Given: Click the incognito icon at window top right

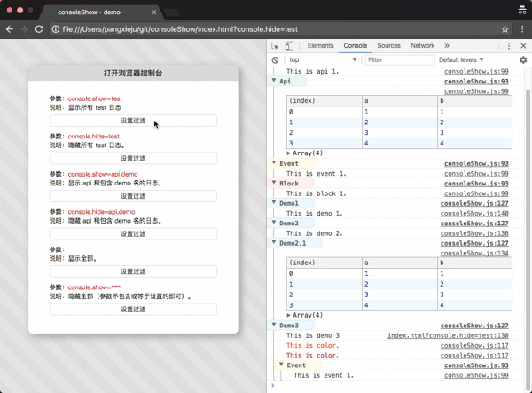Looking at the screenshot, I should point(522,10).
